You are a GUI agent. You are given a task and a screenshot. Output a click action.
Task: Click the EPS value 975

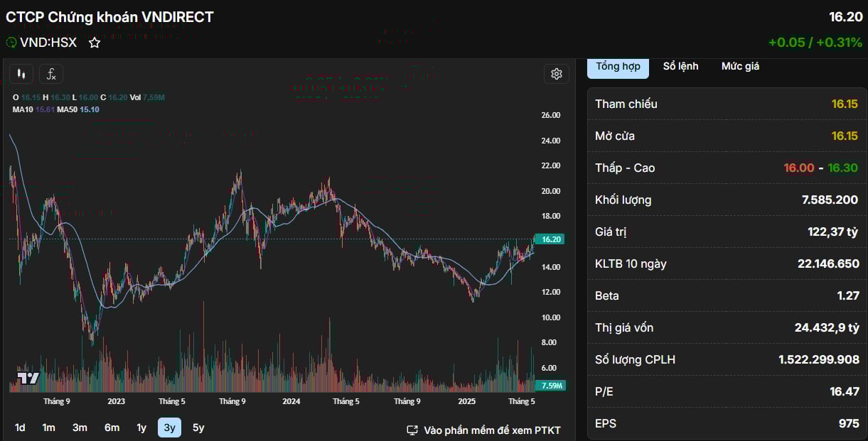pyautogui.click(x=849, y=423)
